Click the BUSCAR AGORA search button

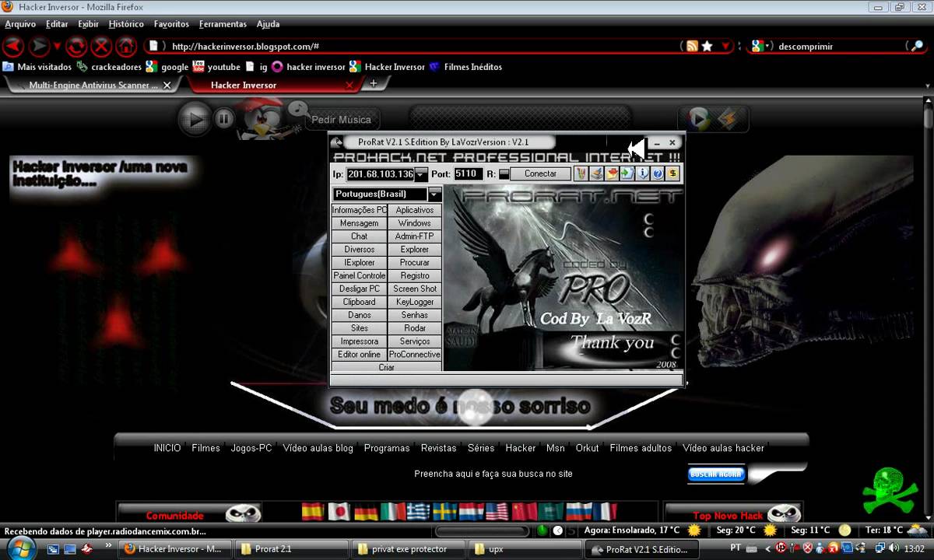(x=717, y=474)
